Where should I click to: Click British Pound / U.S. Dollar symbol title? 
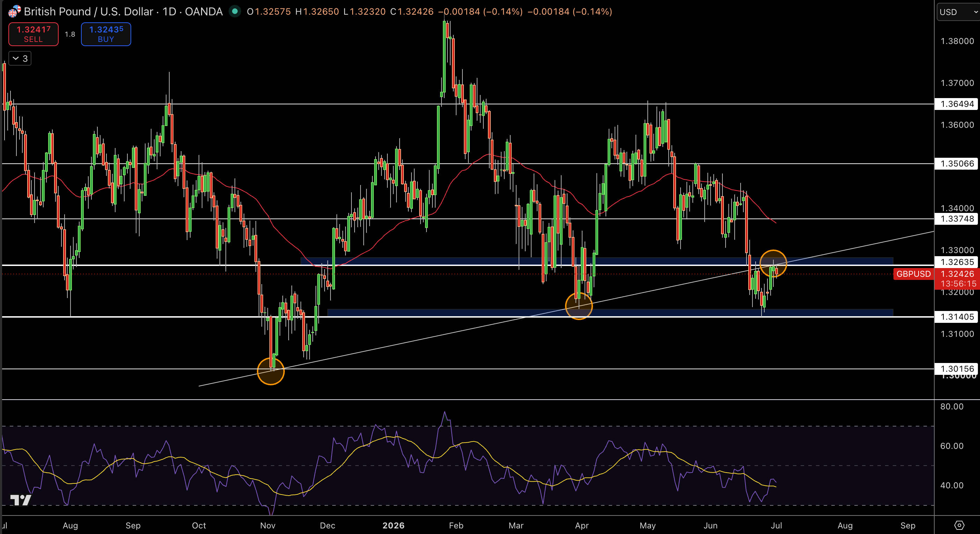(88, 12)
